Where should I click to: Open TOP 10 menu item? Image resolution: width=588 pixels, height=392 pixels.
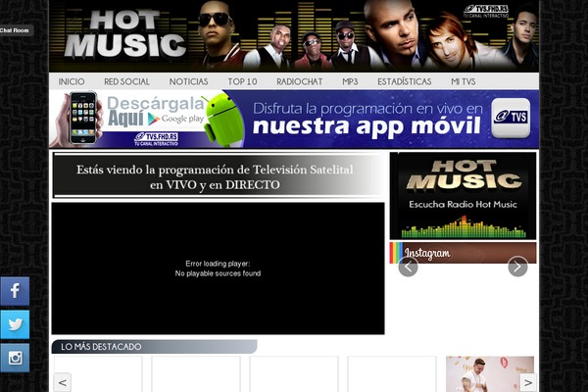[x=242, y=81]
